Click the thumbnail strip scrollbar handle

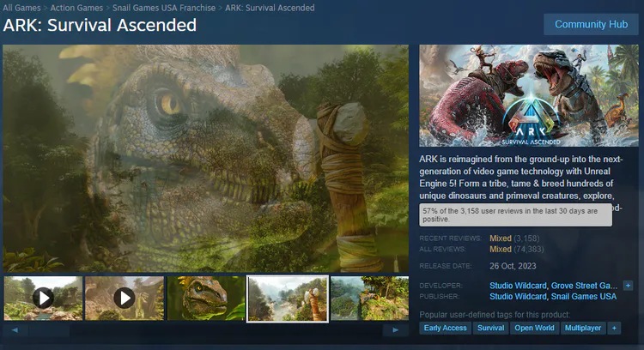click(49, 330)
